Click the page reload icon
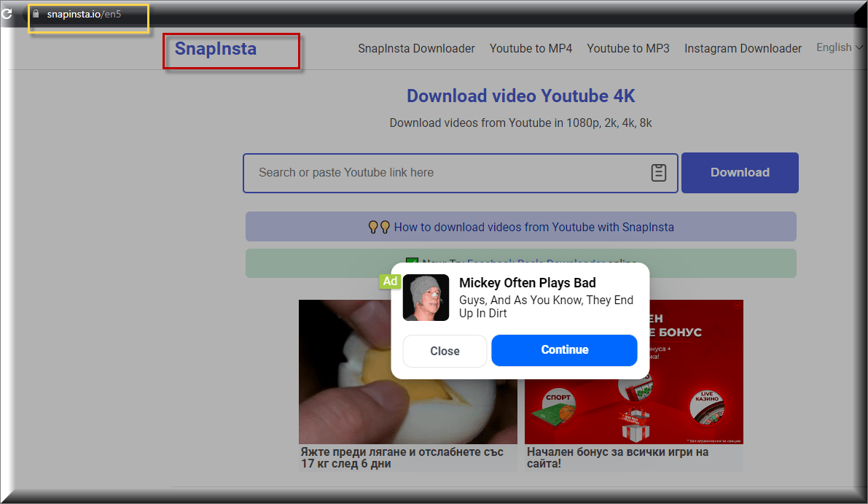The width and height of the screenshot is (868, 504). click(x=7, y=12)
